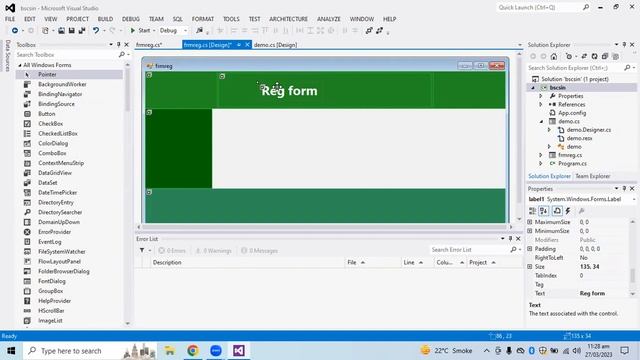640x360 pixels.
Task: Click the designer horizontal scrollbar
Action: click(x=324, y=227)
